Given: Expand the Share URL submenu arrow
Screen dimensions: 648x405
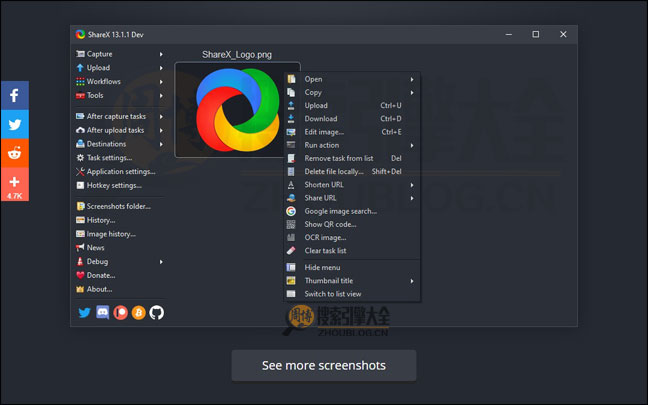Looking at the screenshot, I should coord(412,198).
